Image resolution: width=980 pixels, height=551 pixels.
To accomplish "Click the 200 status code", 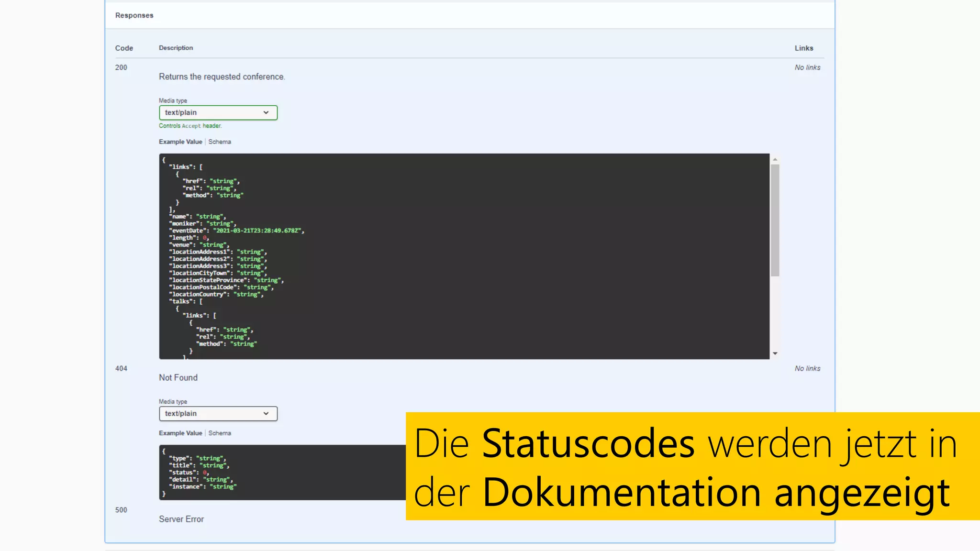I will (121, 67).
